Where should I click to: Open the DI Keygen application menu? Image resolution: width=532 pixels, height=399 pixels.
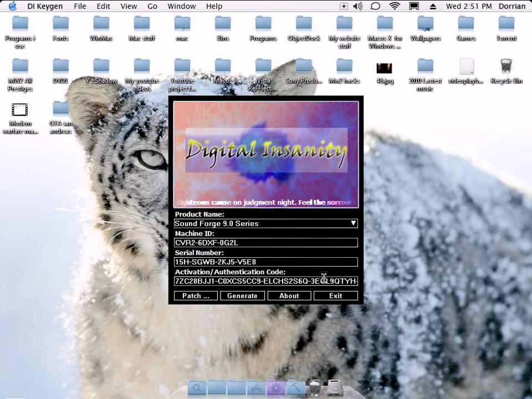[x=45, y=6]
